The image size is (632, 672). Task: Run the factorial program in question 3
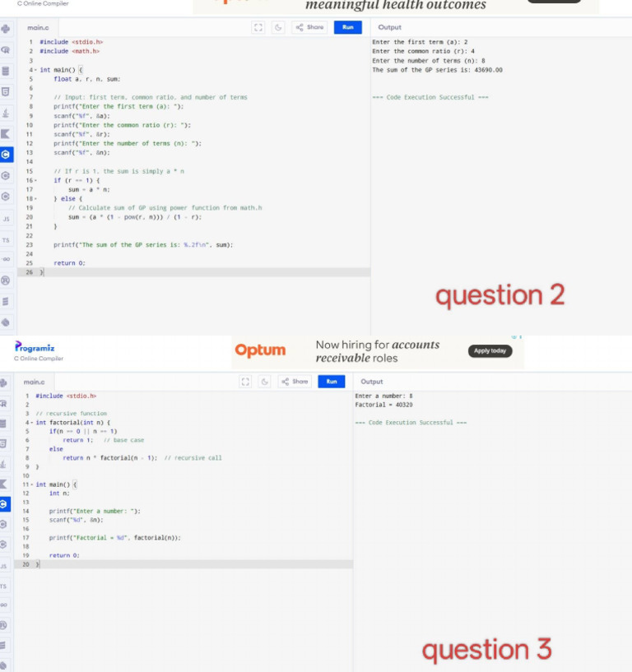tap(332, 382)
